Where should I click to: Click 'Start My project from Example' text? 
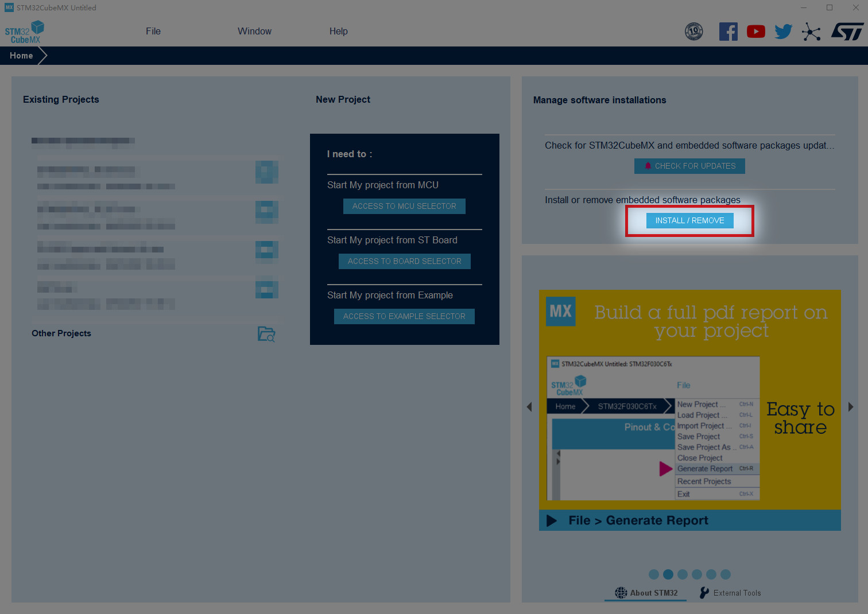click(x=390, y=295)
